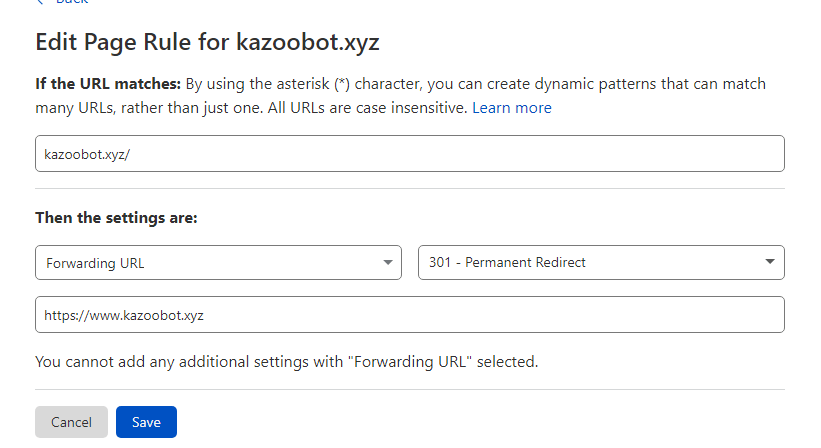Click the "Then the settings are:" label
Viewport: 821px width, 448px height.
116,217
